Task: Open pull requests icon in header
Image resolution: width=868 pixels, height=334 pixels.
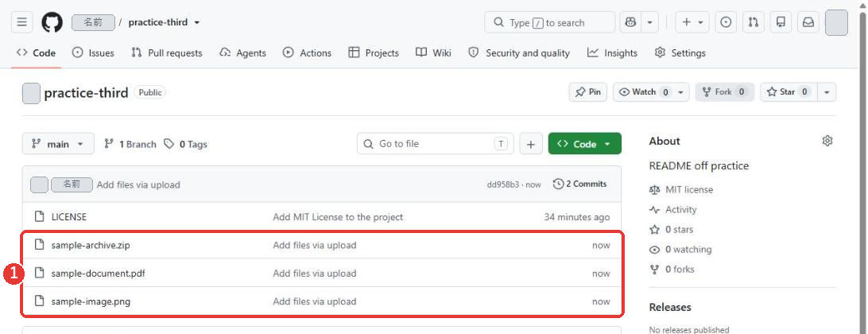Action: coord(753,22)
